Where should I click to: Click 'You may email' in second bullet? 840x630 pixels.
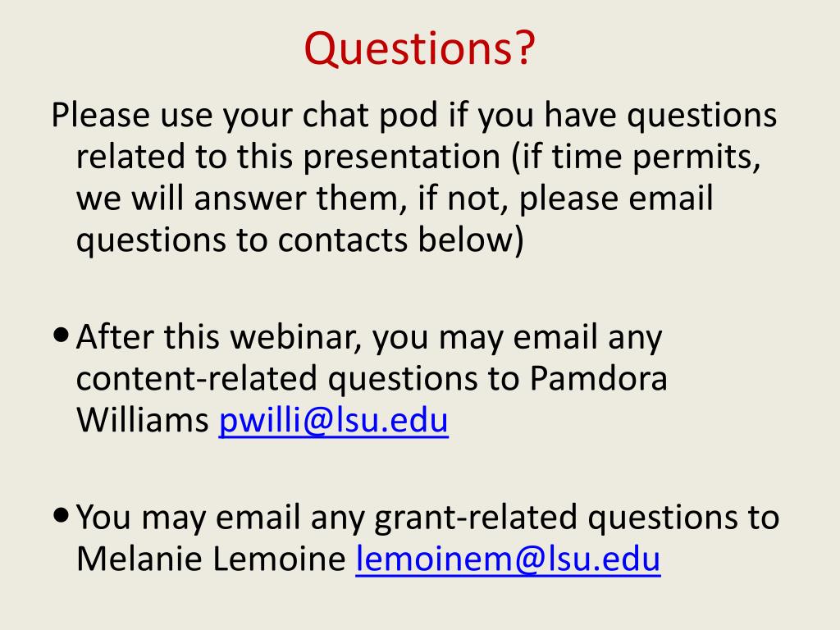(188, 518)
